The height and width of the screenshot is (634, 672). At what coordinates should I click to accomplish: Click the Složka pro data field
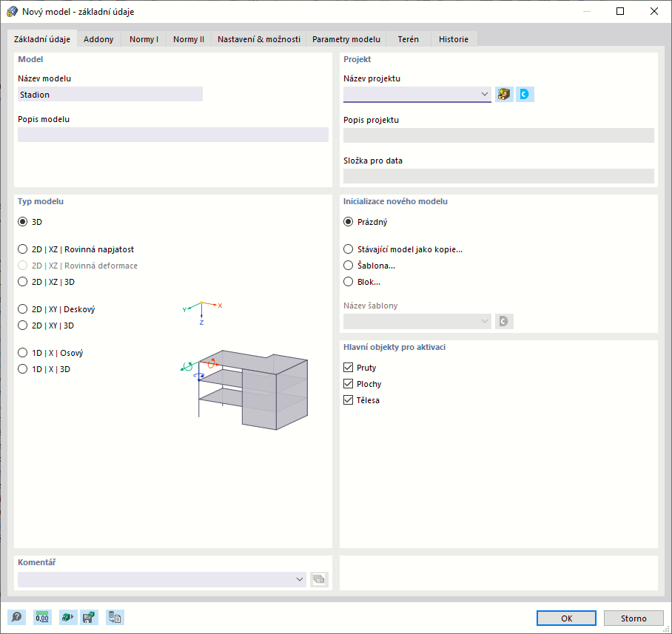click(x=499, y=176)
